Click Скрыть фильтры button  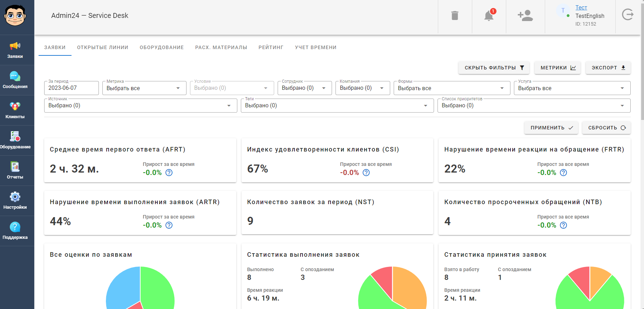[x=494, y=68]
